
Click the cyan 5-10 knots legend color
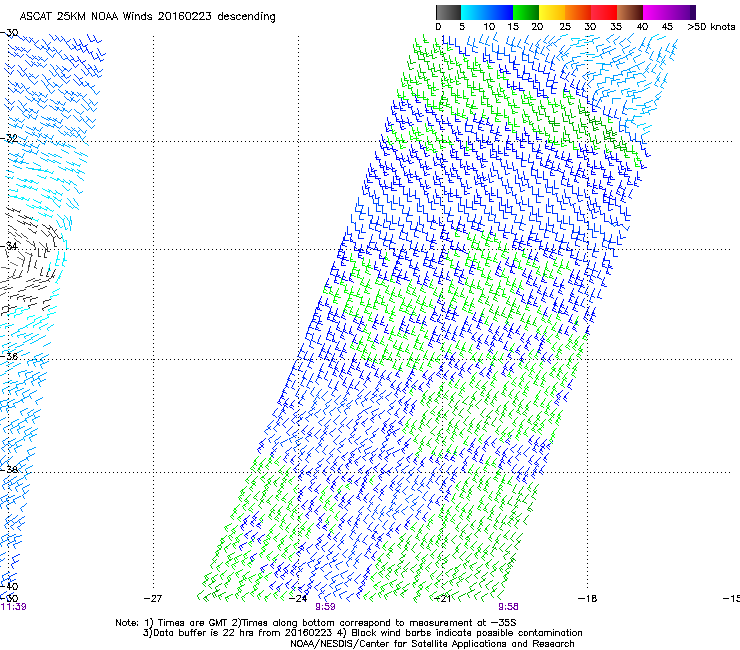click(x=474, y=12)
